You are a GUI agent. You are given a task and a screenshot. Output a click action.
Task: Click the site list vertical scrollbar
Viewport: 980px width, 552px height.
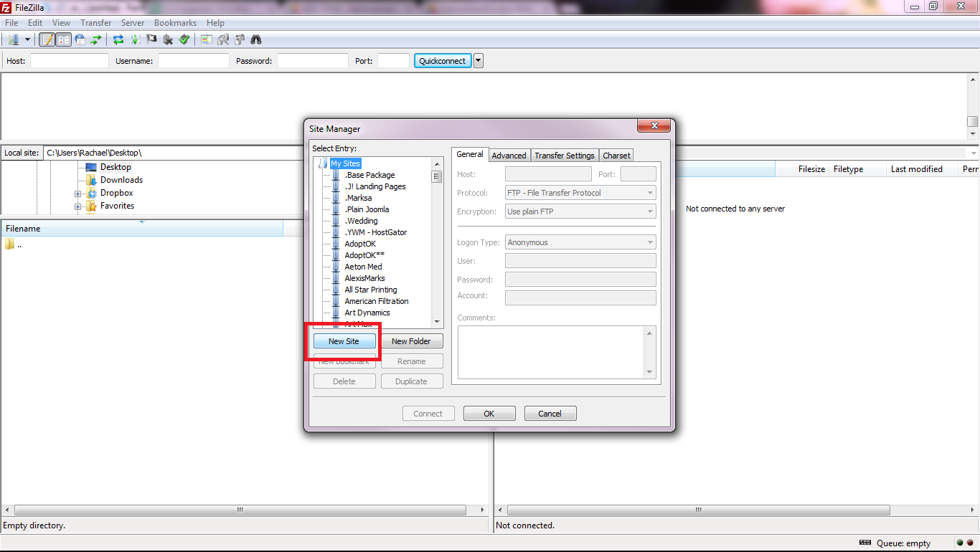pyautogui.click(x=436, y=242)
